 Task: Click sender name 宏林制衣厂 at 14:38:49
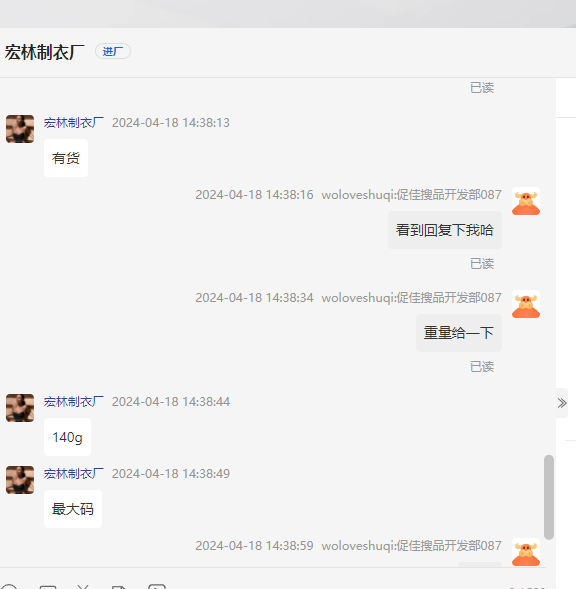coord(74,474)
